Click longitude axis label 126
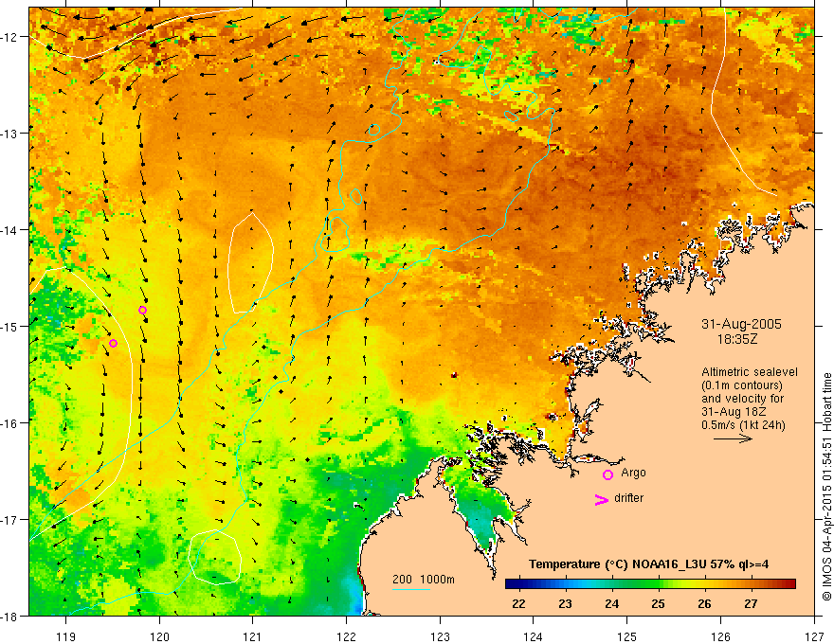Screen dimensions: 834x644 (720, 636)
